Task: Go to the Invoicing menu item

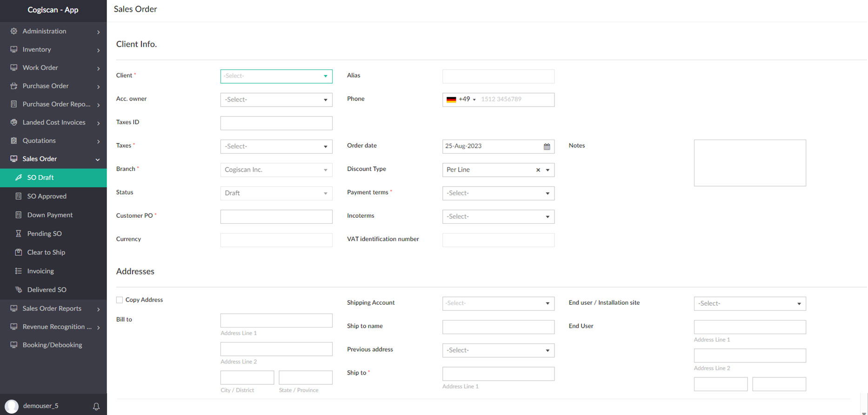Action: [40, 271]
